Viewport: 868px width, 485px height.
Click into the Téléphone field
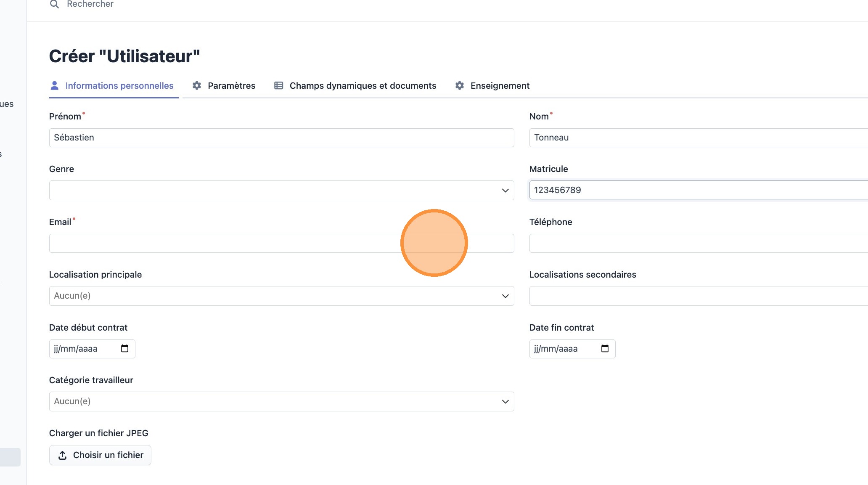pyautogui.click(x=698, y=244)
